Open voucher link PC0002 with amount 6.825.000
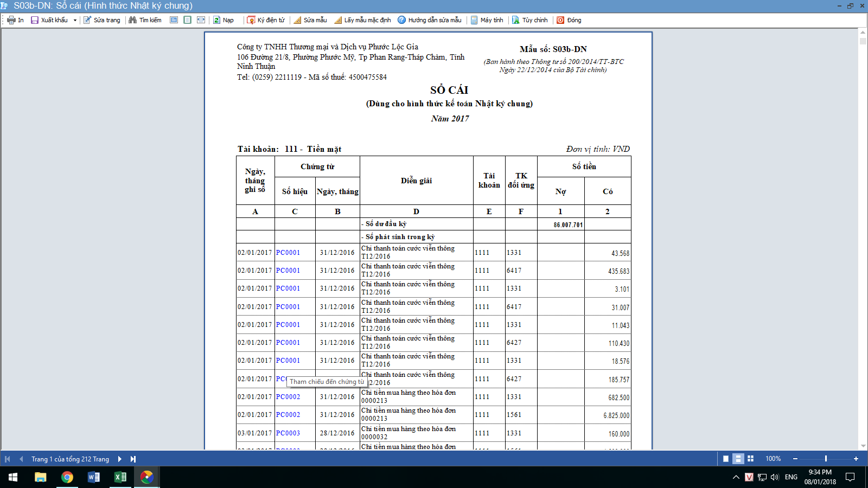 point(288,414)
